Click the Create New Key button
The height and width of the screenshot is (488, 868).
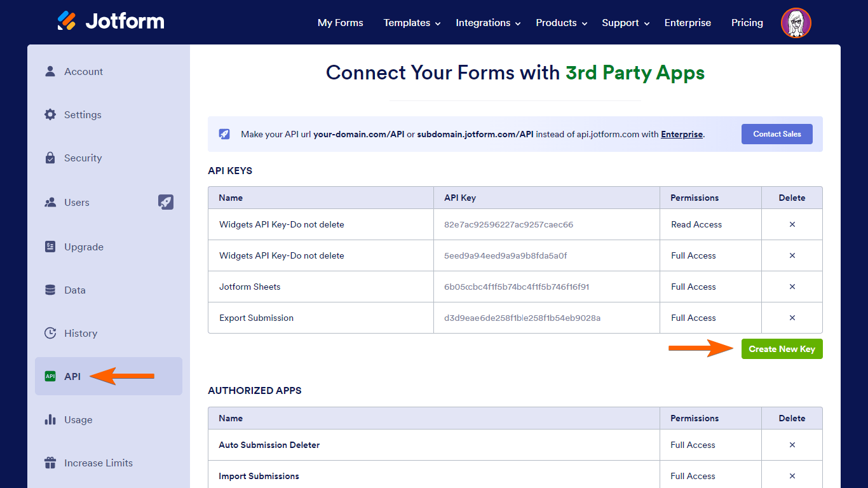point(782,349)
